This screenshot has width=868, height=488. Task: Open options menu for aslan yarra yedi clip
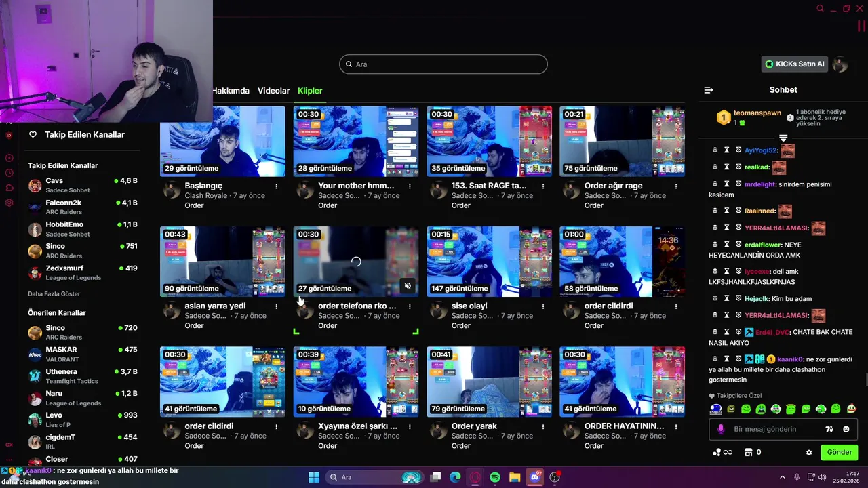pyautogui.click(x=276, y=306)
